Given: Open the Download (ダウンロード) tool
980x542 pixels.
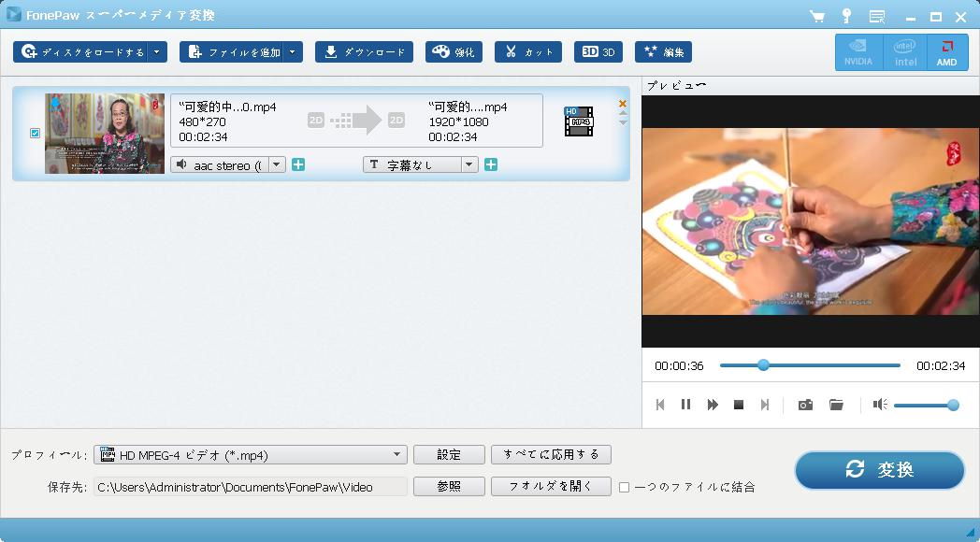Looking at the screenshot, I should pos(364,51).
